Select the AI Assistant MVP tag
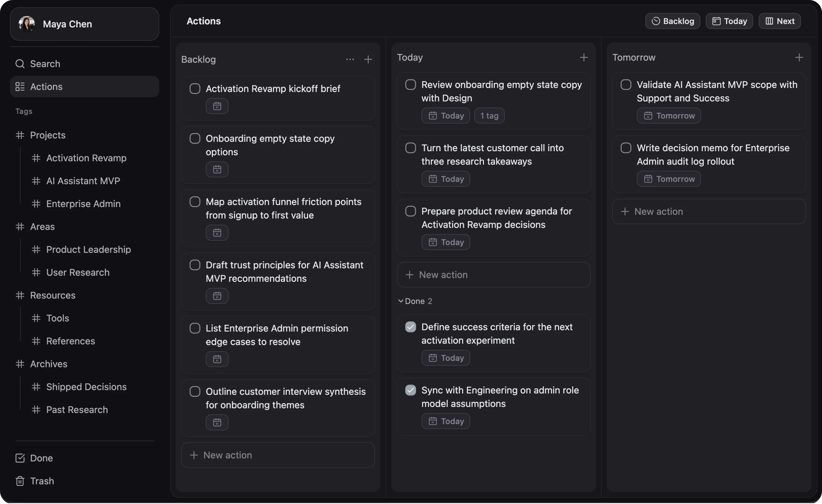Image resolution: width=822 pixels, height=504 pixels. pos(83,181)
